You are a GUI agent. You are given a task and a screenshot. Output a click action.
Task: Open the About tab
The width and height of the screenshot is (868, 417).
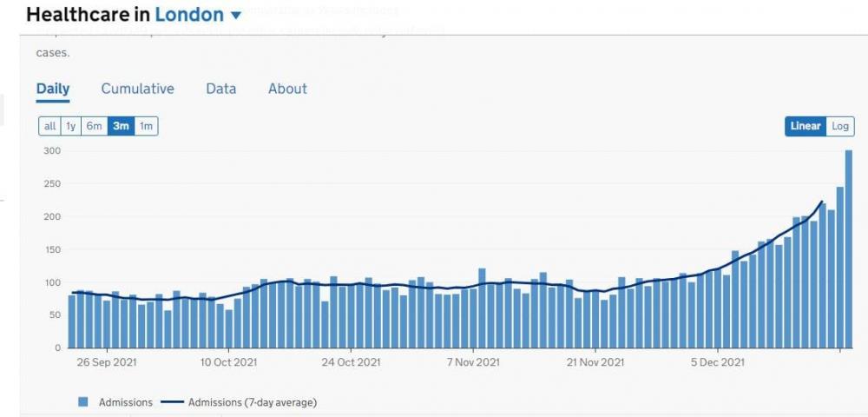(x=287, y=89)
